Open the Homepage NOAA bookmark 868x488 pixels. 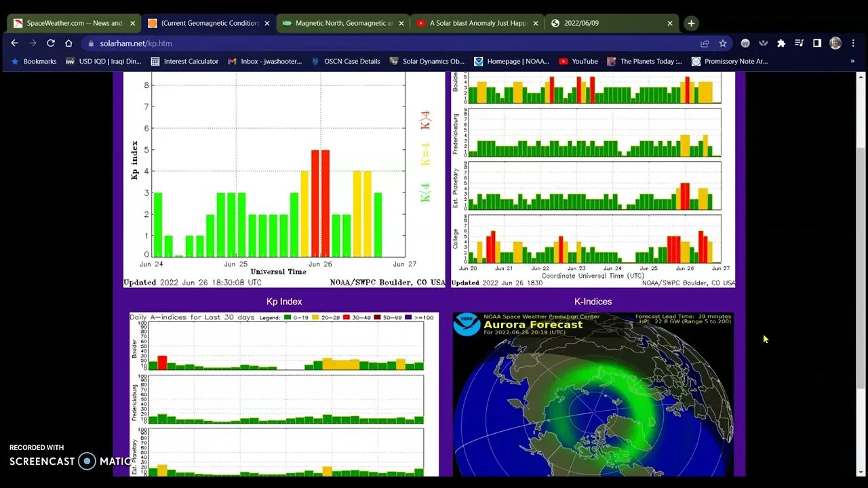tap(512, 61)
